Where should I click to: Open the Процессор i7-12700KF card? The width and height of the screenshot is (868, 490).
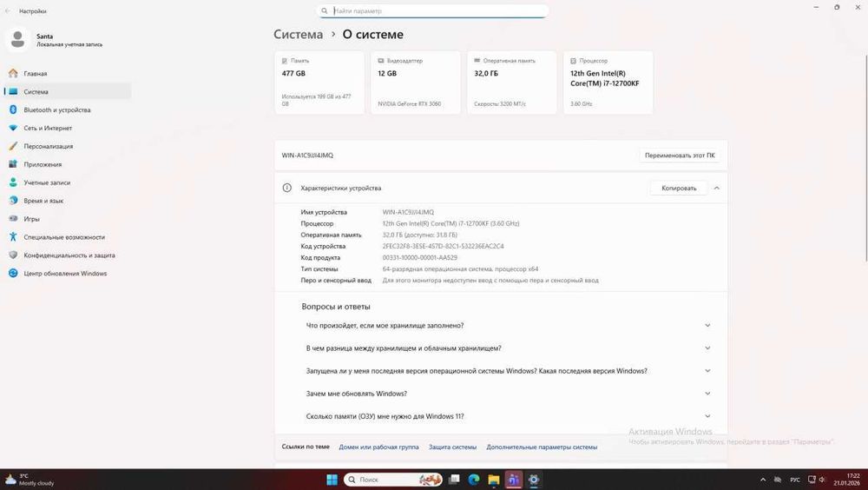coord(608,83)
